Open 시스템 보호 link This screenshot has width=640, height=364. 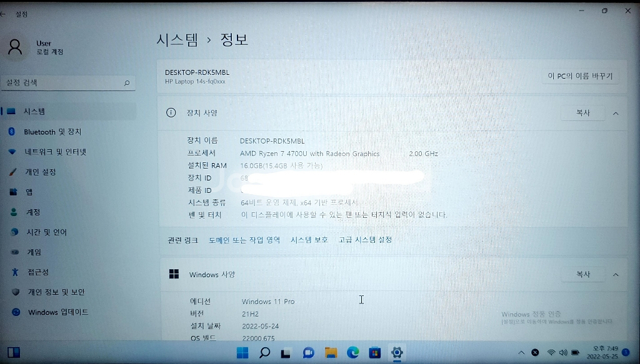309,240
